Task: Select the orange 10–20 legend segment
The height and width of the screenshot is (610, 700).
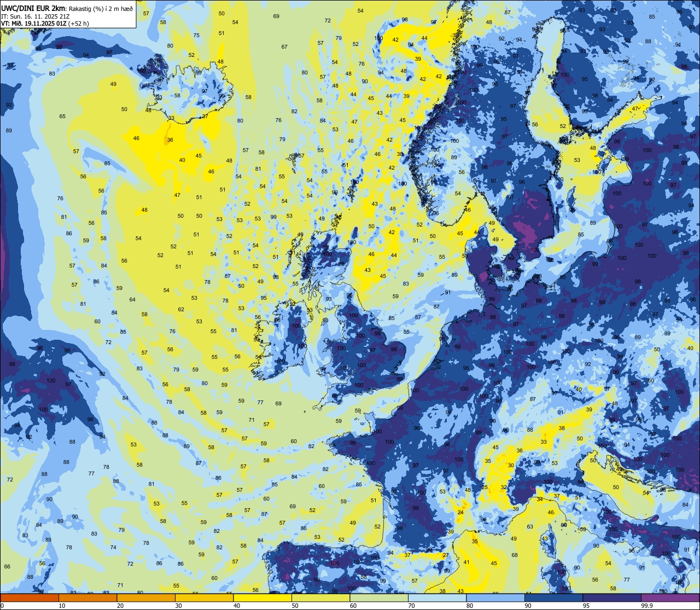Action: point(87,598)
